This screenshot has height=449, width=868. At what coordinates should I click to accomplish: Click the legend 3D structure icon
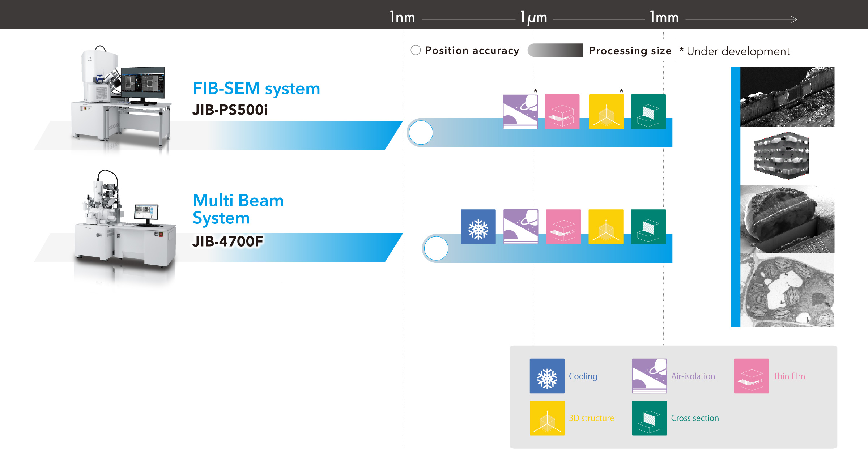[547, 418]
